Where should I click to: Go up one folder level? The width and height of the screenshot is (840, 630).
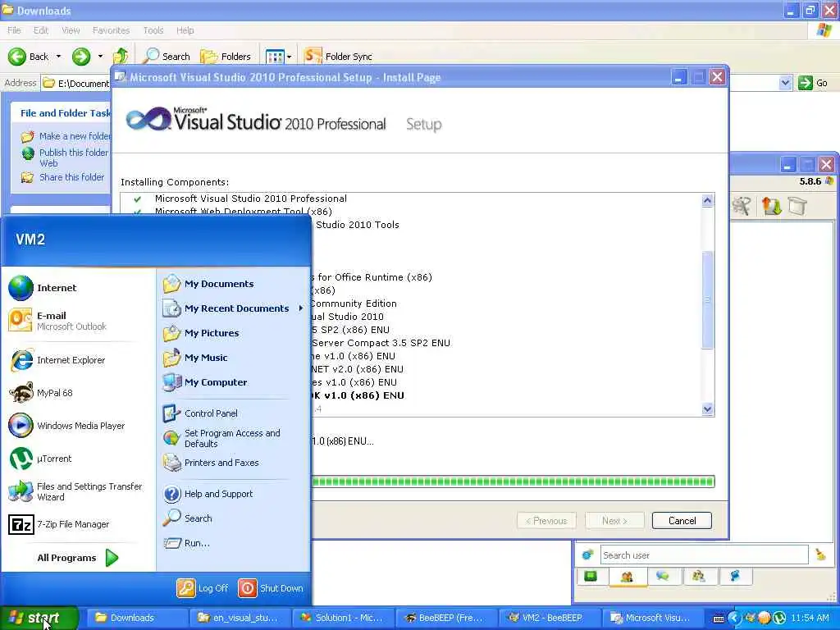pos(121,56)
